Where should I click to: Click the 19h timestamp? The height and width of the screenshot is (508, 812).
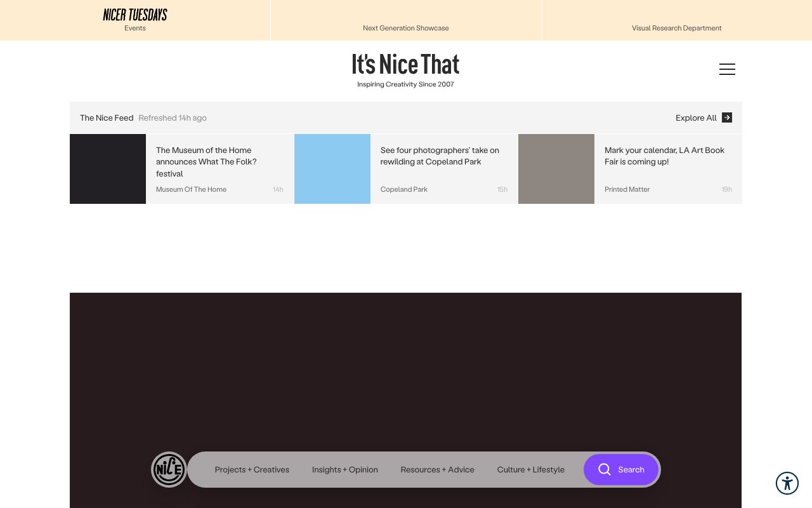tap(726, 189)
